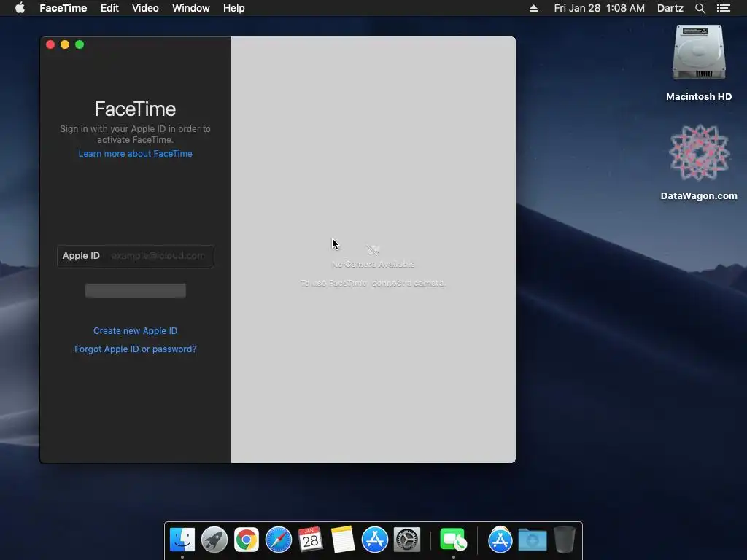The height and width of the screenshot is (560, 747).
Task: Click FaceTime icon in the Dock
Action: pos(453,540)
